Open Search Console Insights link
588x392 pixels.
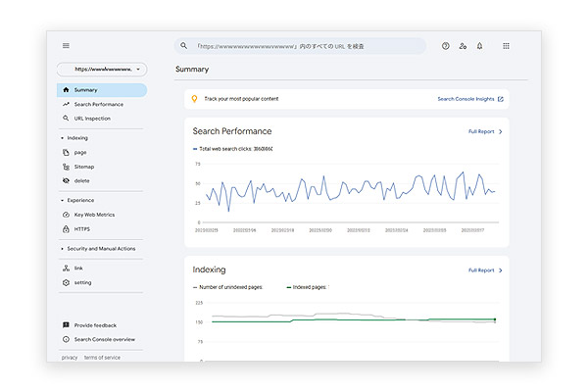click(470, 99)
